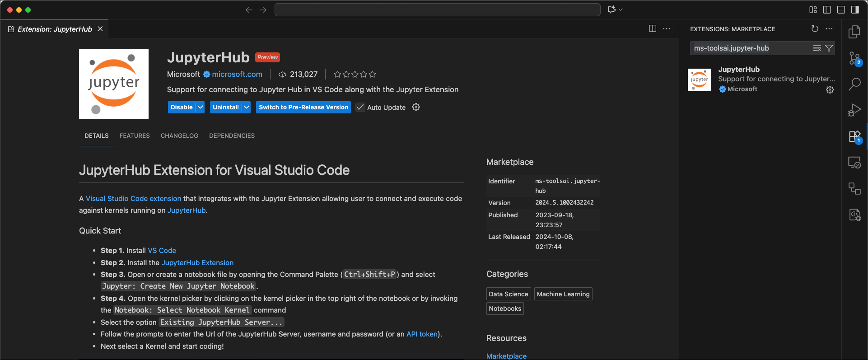Click the Notebooks category tag
868x360 pixels.
click(x=505, y=309)
